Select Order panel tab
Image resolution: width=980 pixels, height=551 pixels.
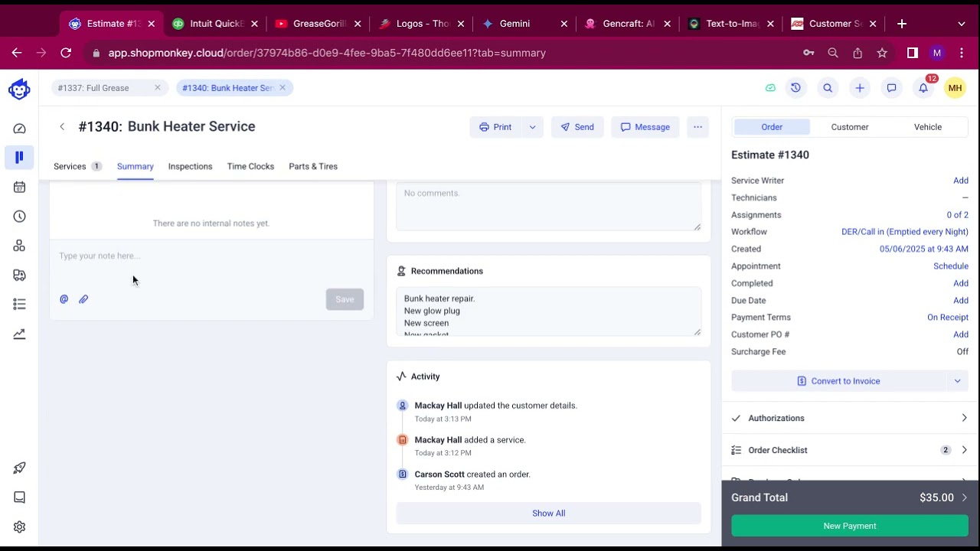(x=772, y=127)
